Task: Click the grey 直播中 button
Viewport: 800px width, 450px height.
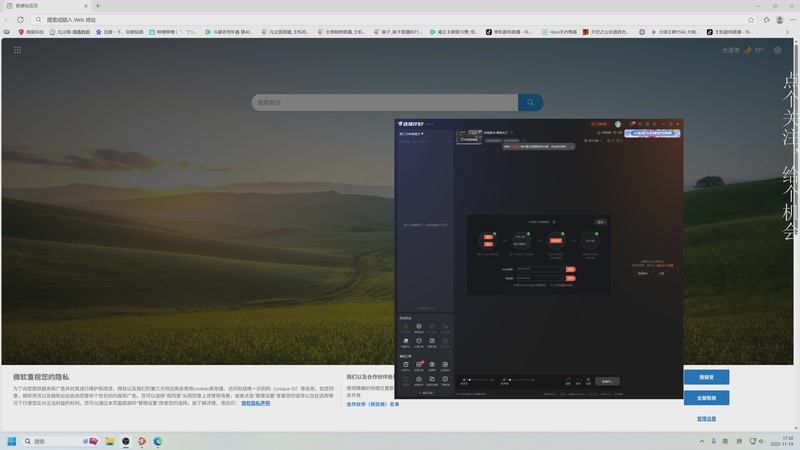Action: pos(607,381)
